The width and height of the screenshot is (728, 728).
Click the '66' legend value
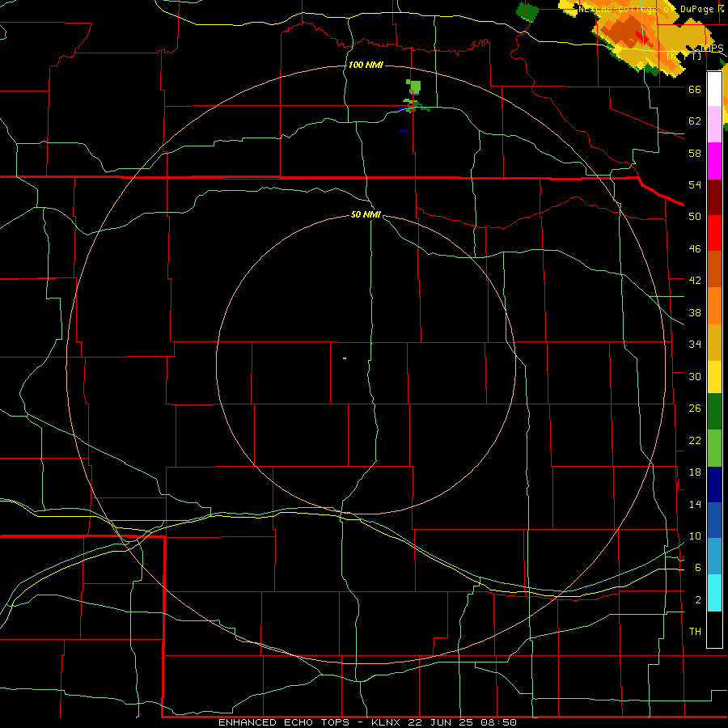pos(695,89)
